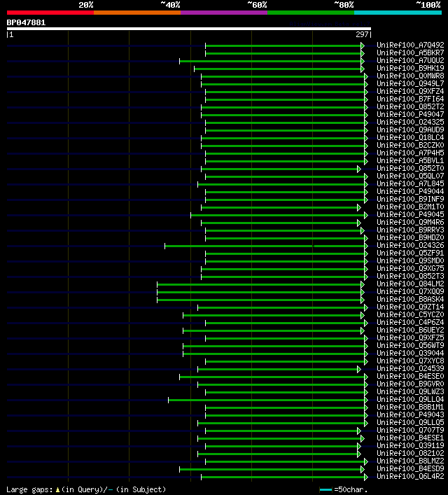Click the green alignment bar of UniRef100_B8ASK4

(259, 300)
